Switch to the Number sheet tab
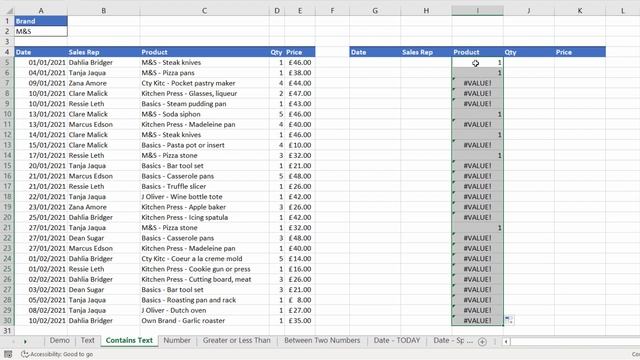 click(x=177, y=340)
